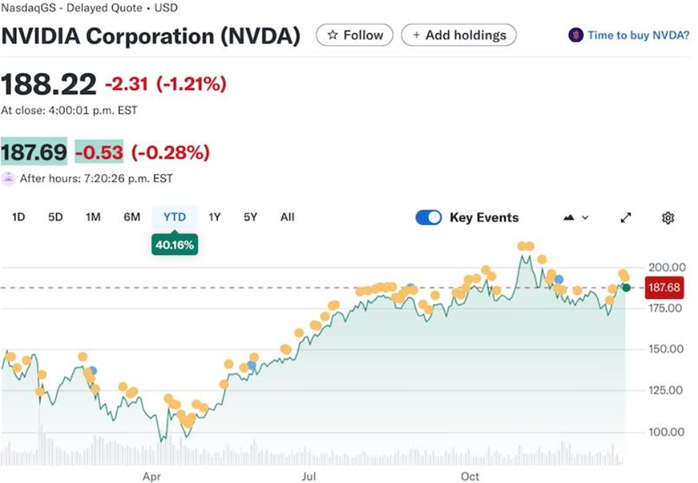
Task: Select the 1D time range
Action: coord(18,217)
